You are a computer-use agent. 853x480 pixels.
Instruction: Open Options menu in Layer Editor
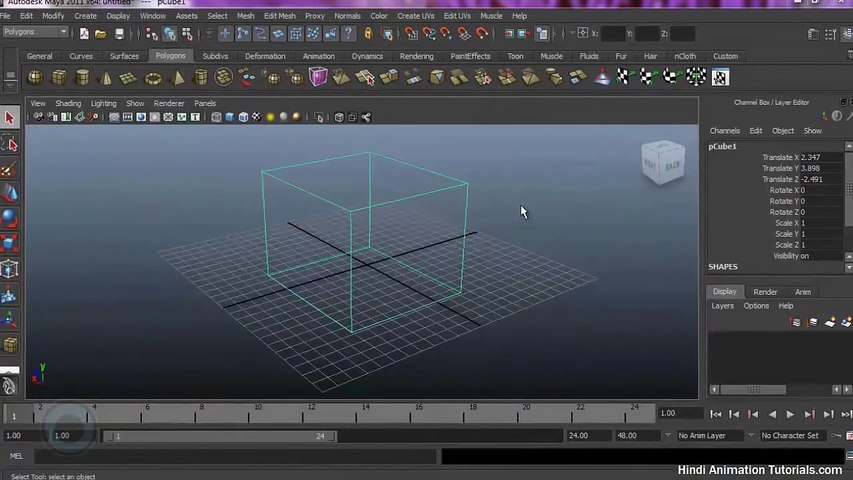(756, 306)
